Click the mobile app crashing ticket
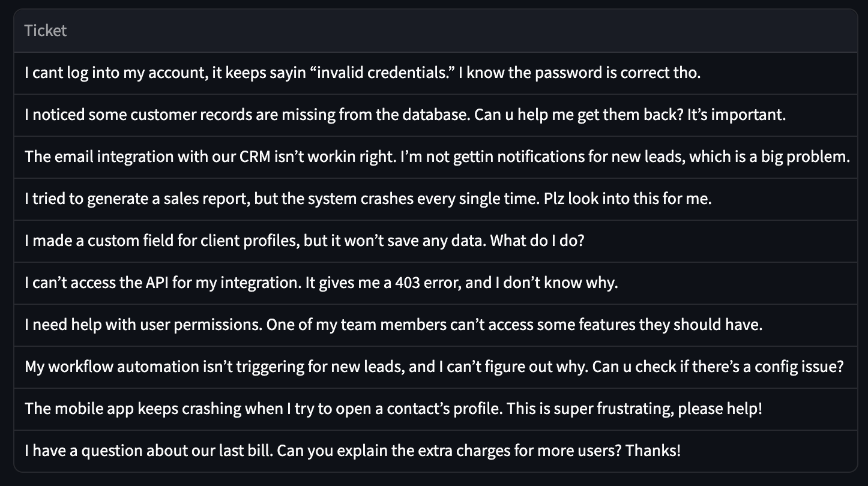The image size is (868, 486). 436,409
